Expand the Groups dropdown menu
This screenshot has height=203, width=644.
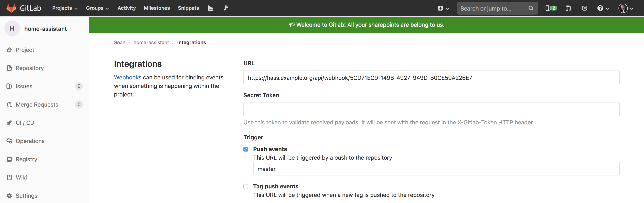(x=97, y=8)
